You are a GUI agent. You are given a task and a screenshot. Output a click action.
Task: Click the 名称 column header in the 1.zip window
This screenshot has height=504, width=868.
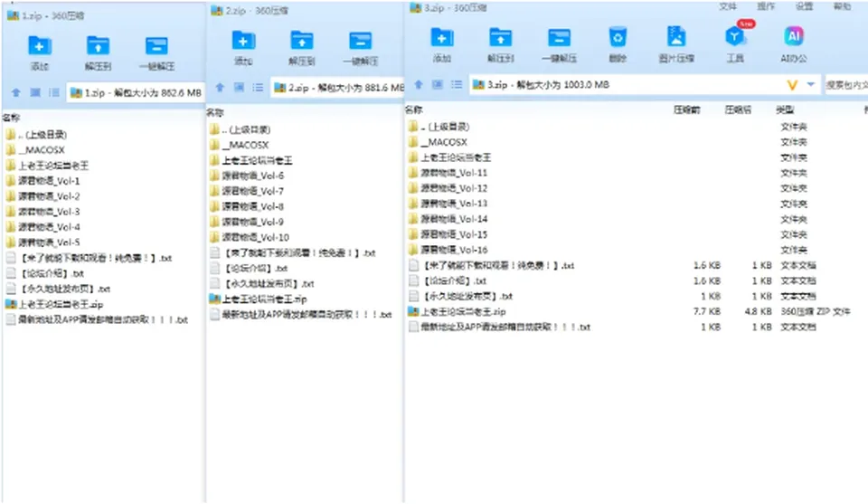pos(11,118)
